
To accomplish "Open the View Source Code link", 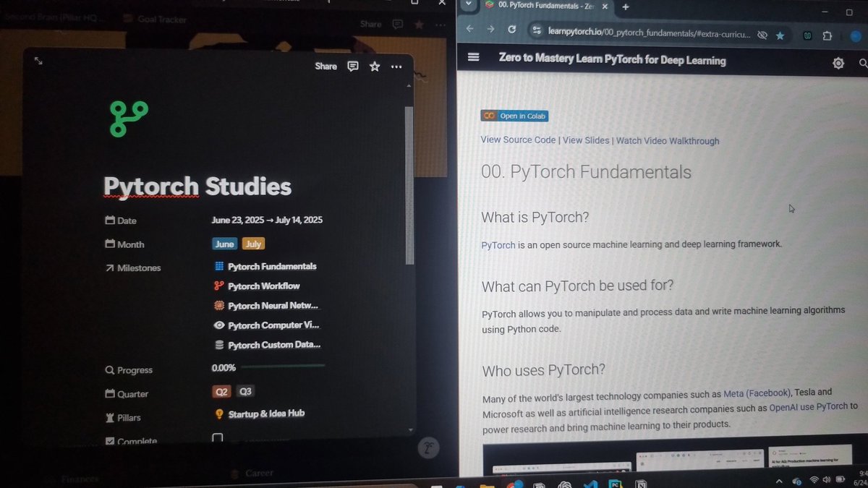I will coord(518,140).
